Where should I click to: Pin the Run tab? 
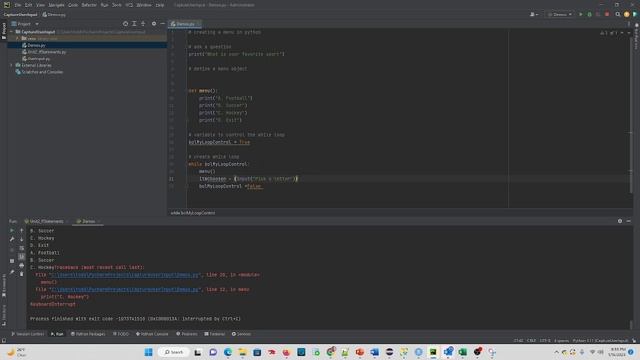tap(12, 272)
